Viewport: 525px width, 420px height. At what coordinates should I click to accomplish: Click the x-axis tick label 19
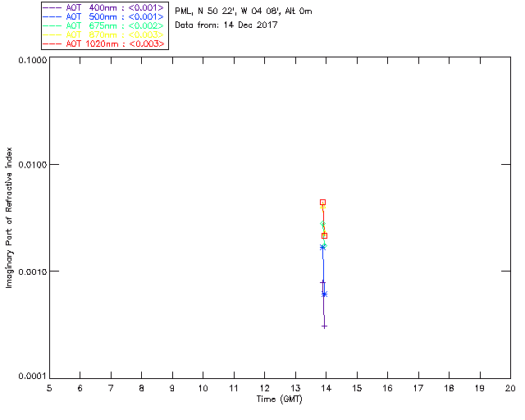[480, 389]
